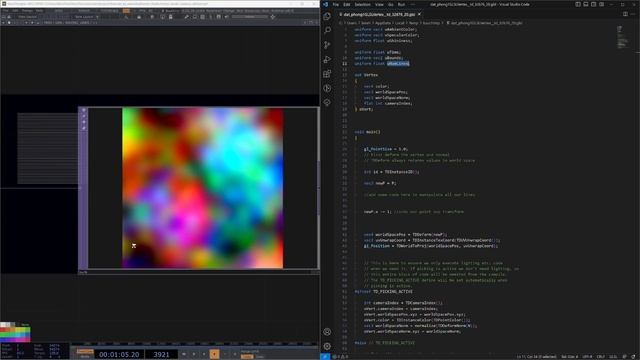Open the Run and Debug view
This screenshot has height=360, width=640.
tap(327, 60)
